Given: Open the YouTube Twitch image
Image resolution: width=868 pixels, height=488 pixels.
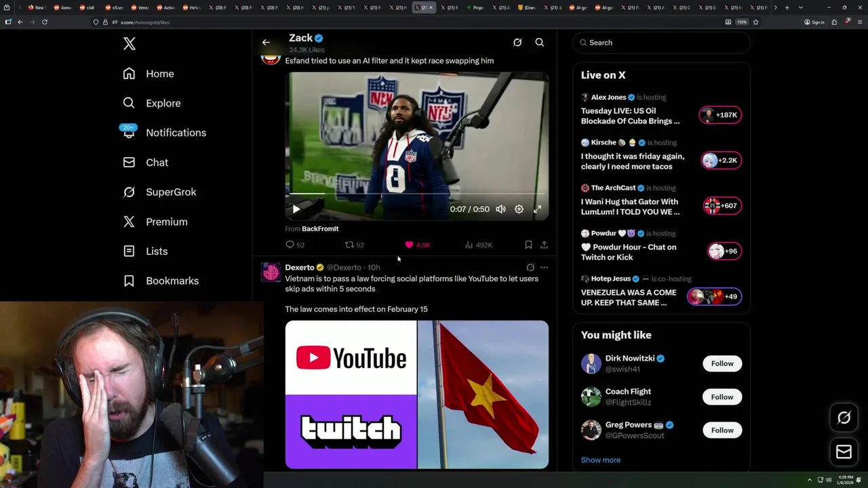Looking at the screenshot, I should click(x=351, y=394).
